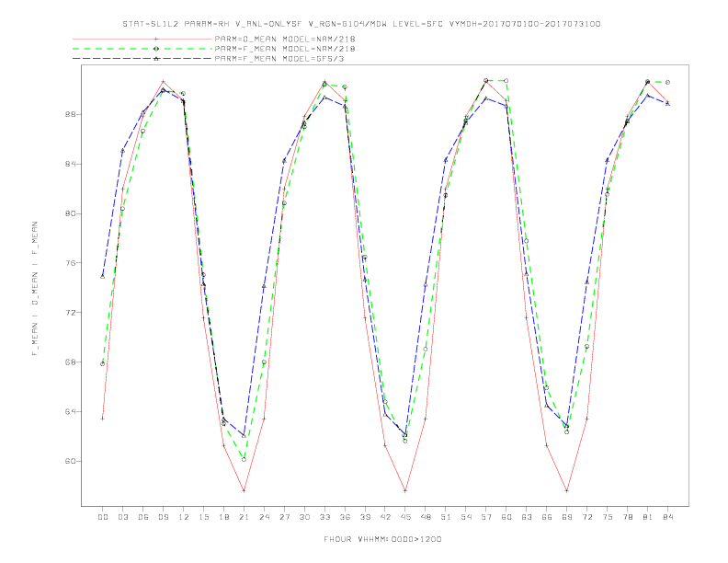Select legend entry PARM=O_MEAN MODEL=NAM/218
This screenshot has width=728, height=563.
(285, 39)
